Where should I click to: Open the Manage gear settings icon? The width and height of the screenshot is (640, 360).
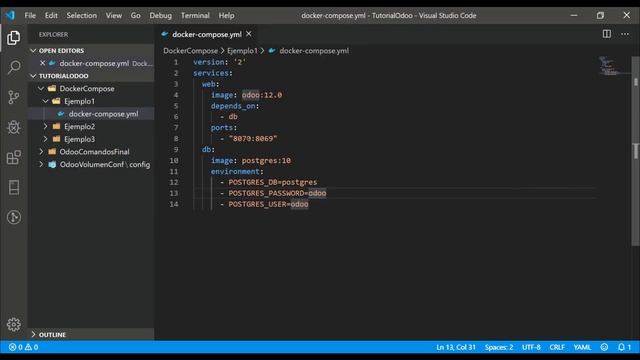[x=13, y=324]
